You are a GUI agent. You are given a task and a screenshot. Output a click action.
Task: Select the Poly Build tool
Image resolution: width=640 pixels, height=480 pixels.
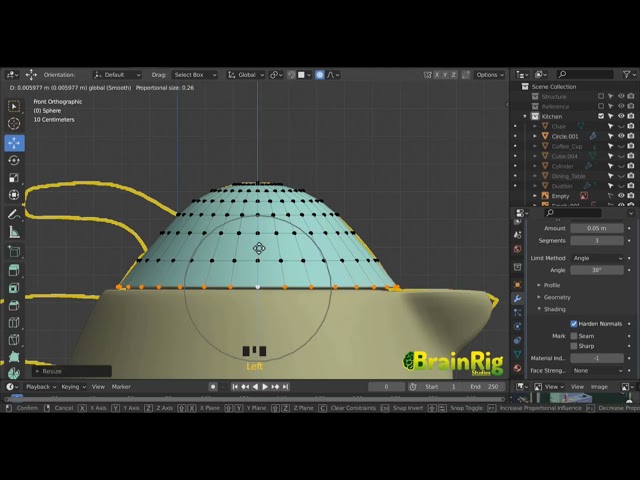pos(14,356)
